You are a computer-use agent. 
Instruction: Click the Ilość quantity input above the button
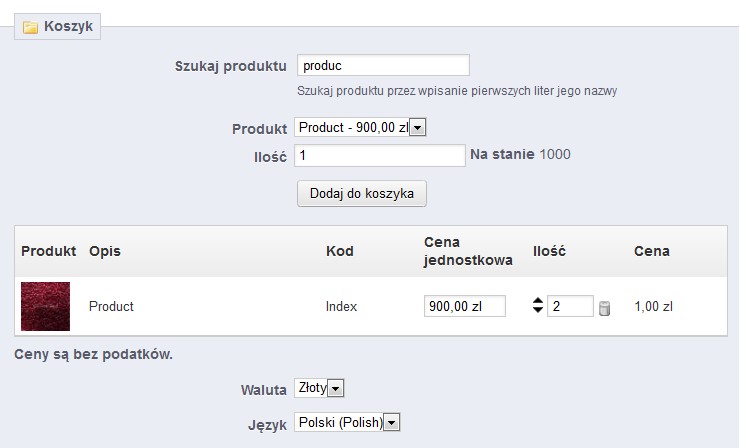click(x=380, y=156)
